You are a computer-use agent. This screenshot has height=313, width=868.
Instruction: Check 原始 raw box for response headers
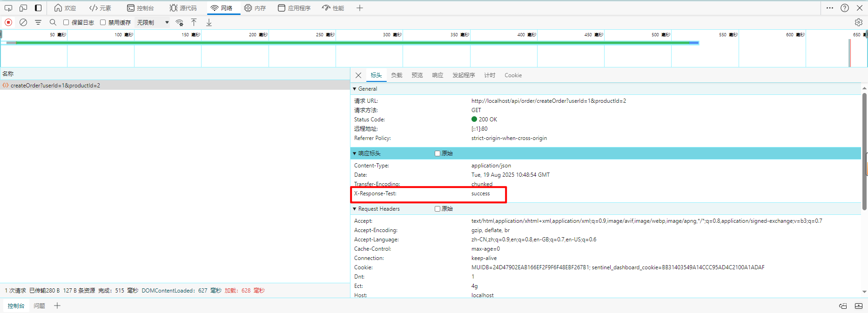pos(437,153)
